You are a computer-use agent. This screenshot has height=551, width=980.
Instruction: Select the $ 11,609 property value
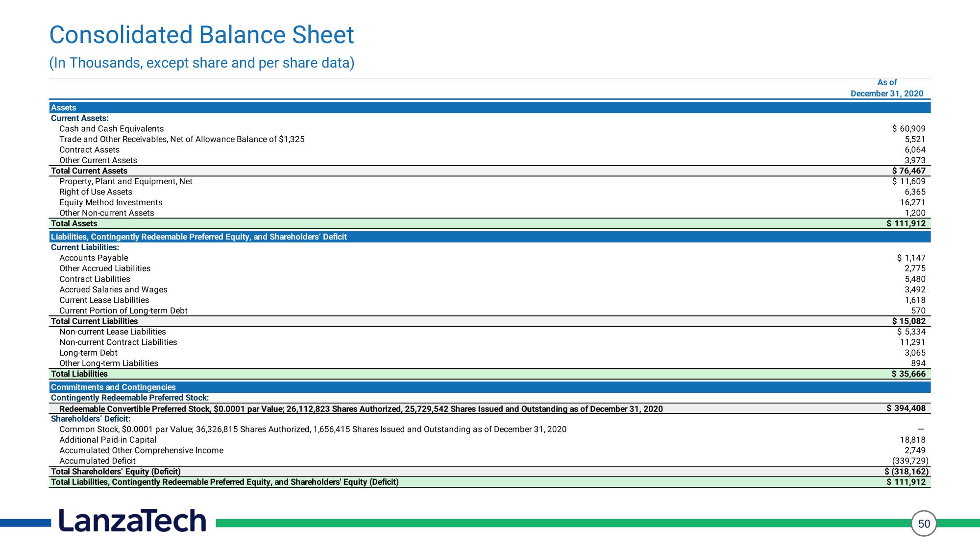tap(909, 181)
